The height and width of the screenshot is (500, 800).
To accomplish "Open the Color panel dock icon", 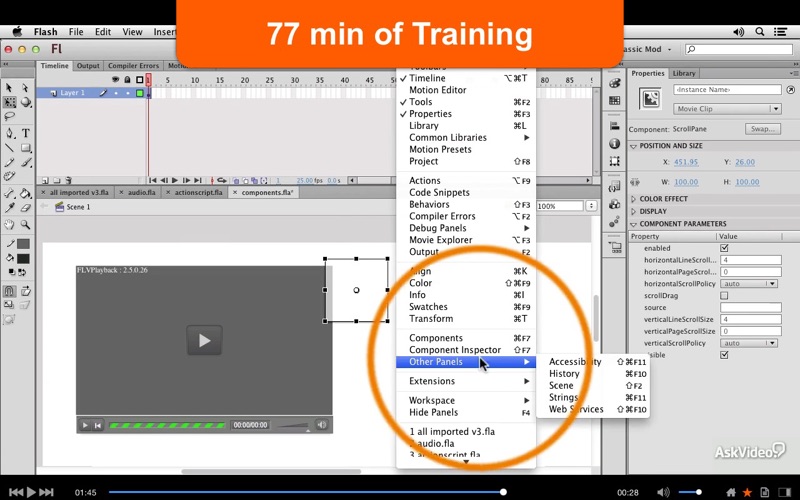I will 615,83.
